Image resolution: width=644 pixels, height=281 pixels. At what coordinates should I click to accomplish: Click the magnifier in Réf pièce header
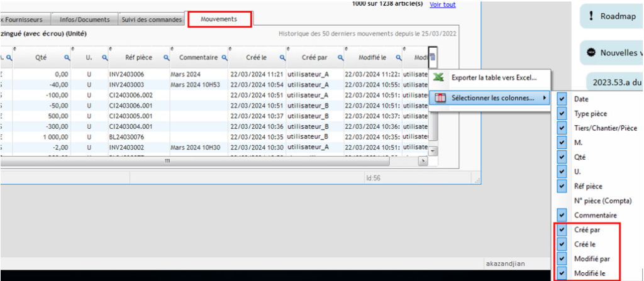167,58
